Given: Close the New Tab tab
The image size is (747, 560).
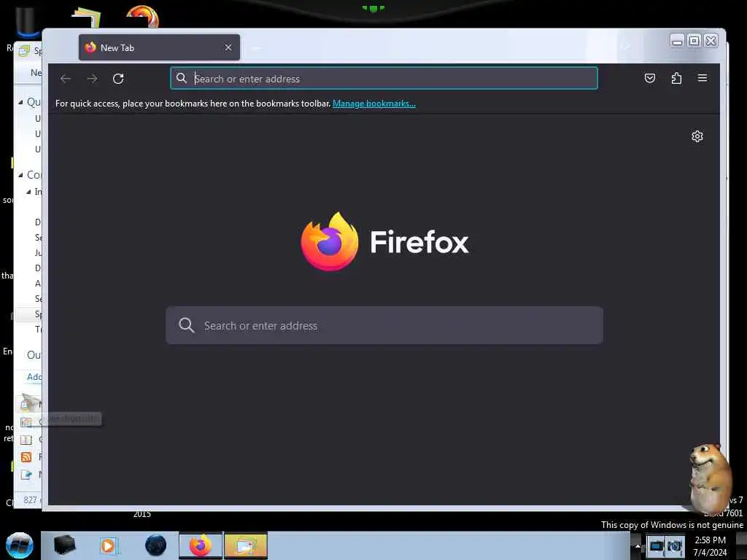Looking at the screenshot, I should (228, 47).
